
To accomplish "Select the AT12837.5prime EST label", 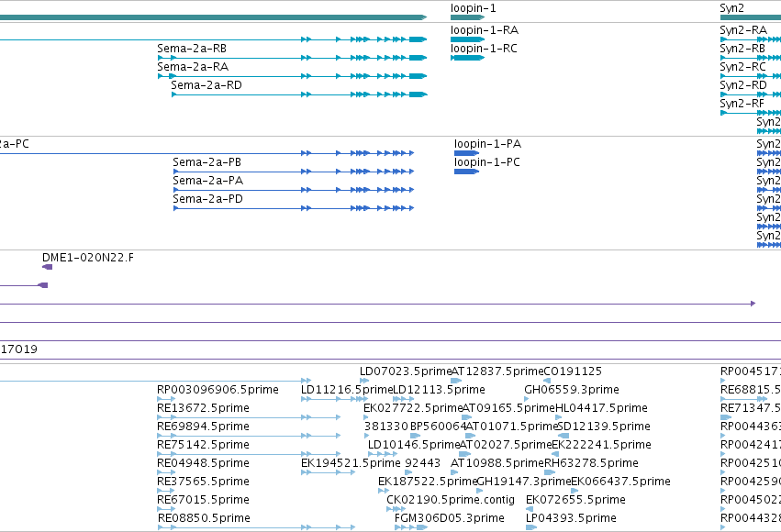I will coord(497,371).
